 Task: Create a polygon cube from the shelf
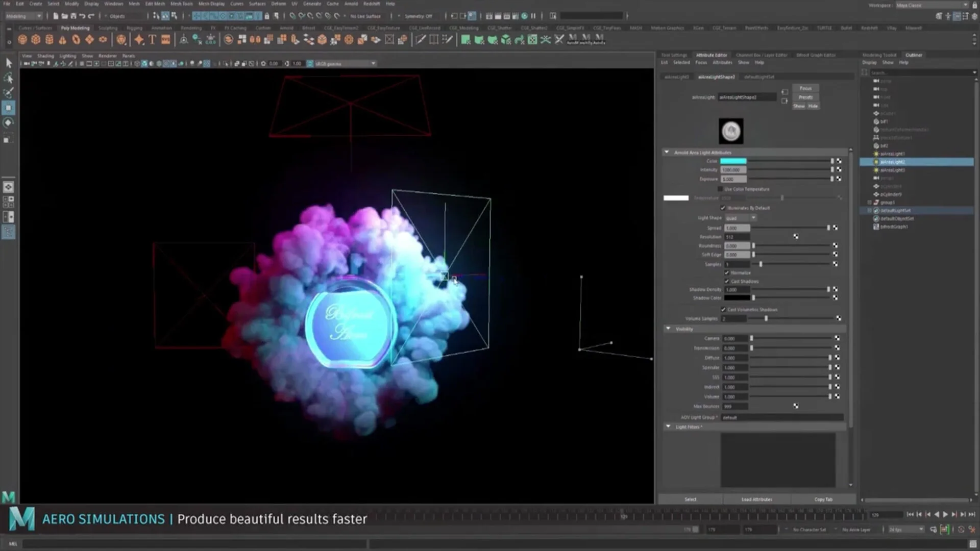click(36, 40)
